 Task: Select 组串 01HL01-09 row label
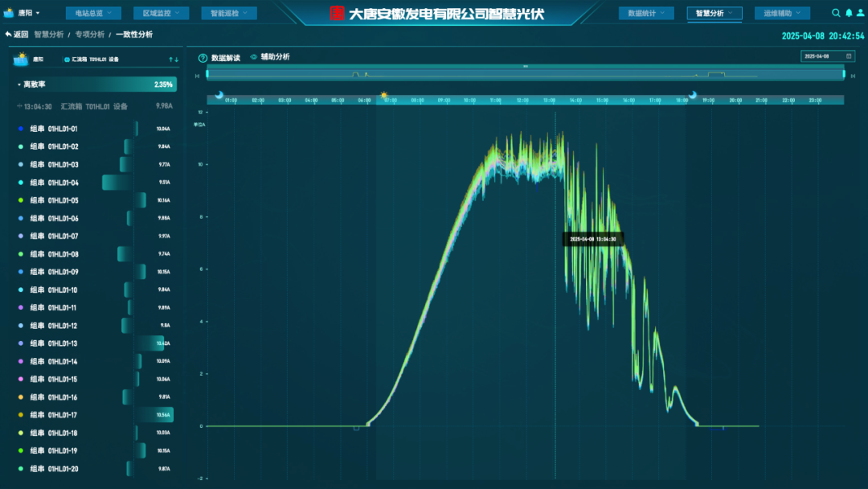[55, 272]
